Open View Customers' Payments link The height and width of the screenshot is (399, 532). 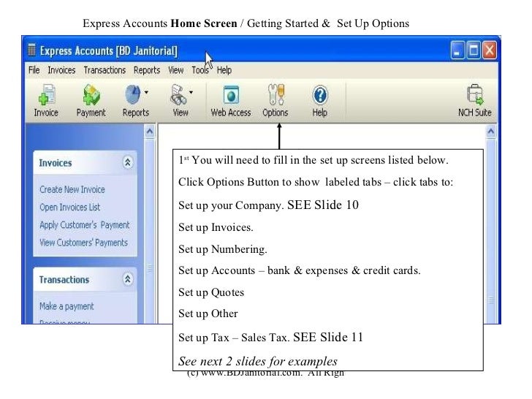click(x=84, y=243)
